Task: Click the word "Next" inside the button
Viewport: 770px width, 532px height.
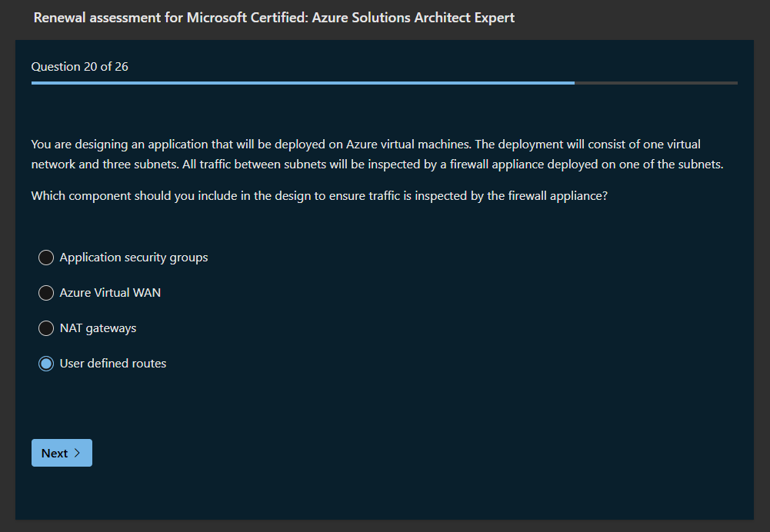Action: 55,454
